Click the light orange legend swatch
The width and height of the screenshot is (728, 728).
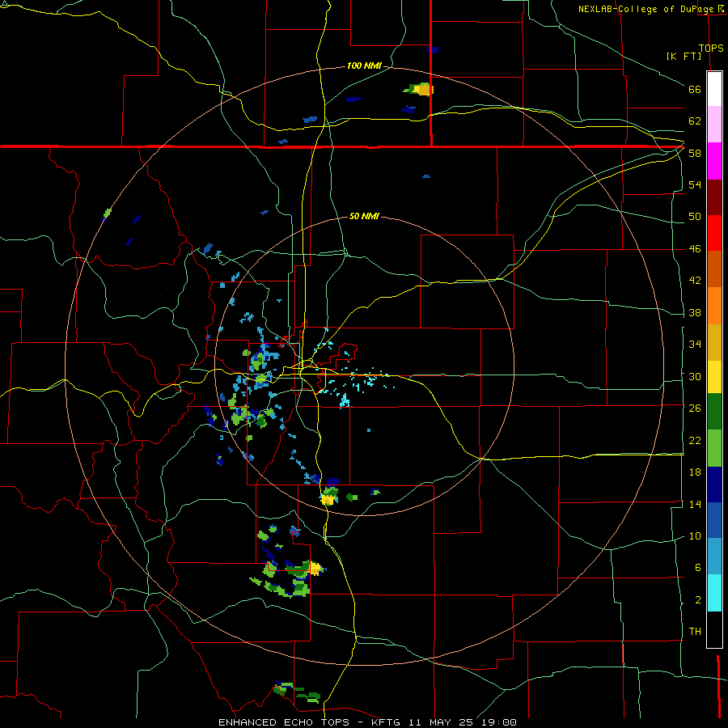click(x=714, y=306)
